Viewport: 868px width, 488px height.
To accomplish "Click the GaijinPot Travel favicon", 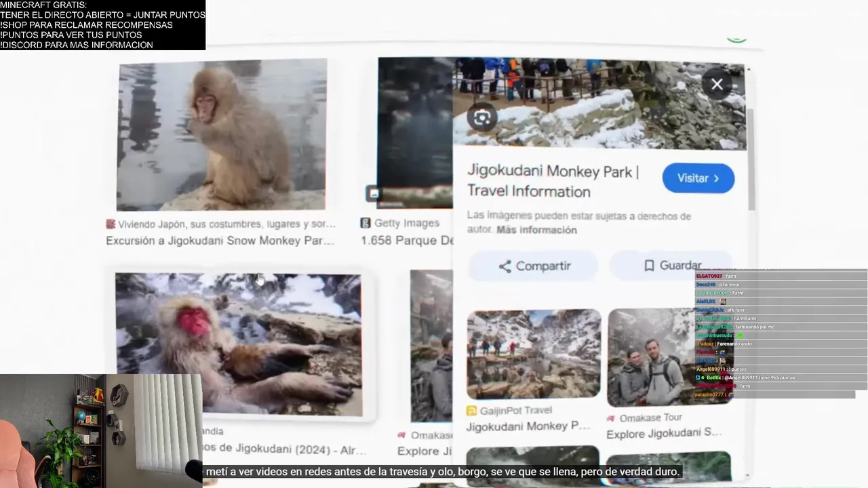I will (472, 411).
